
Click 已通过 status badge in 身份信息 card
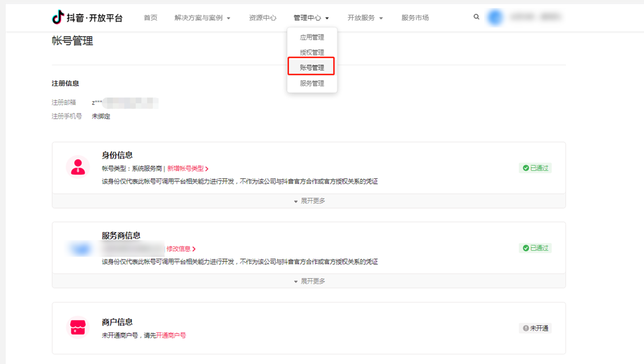point(535,168)
